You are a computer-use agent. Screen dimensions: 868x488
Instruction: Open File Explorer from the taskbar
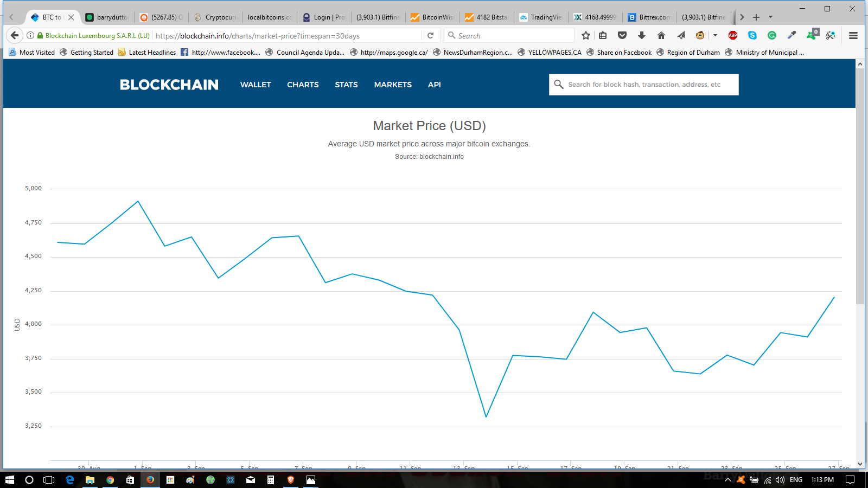90,480
